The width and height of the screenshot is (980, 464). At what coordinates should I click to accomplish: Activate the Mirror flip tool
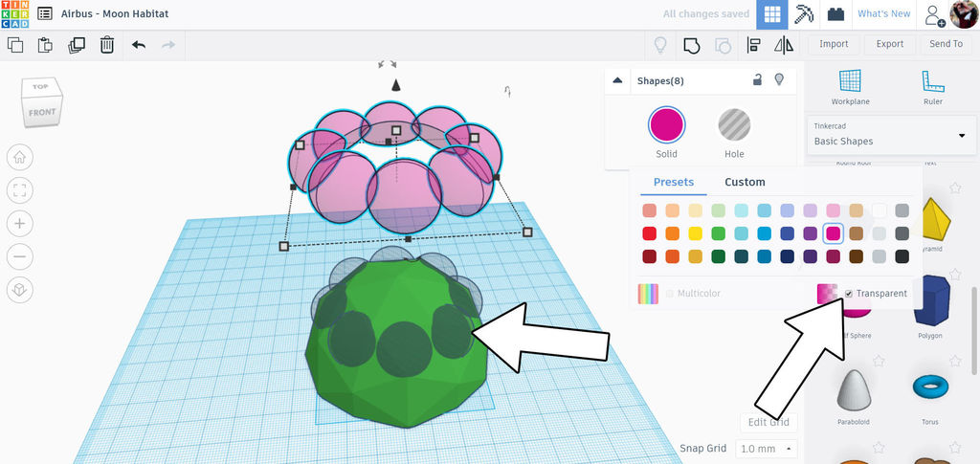[783, 45]
